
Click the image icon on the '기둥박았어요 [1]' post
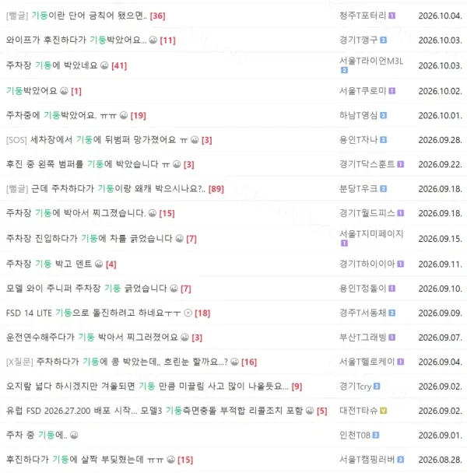(x=64, y=91)
